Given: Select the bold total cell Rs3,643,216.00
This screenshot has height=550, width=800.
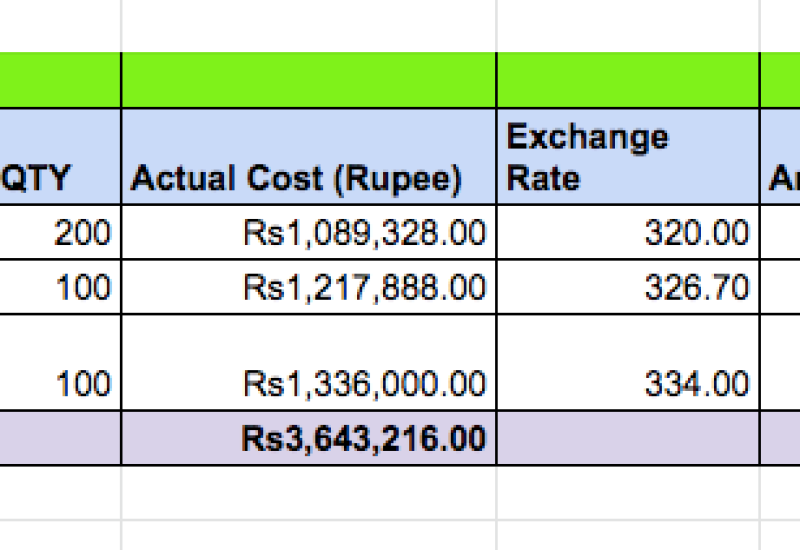Looking at the screenshot, I should click(x=308, y=438).
